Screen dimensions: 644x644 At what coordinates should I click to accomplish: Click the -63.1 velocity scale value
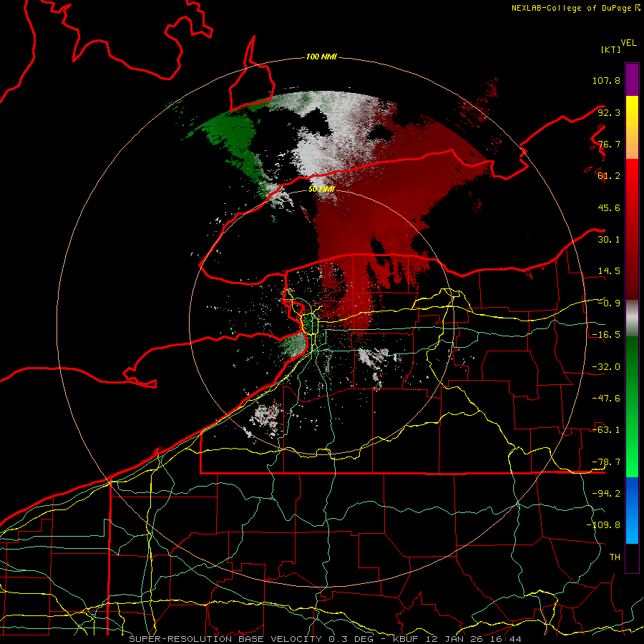pyautogui.click(x=606, y=430)
